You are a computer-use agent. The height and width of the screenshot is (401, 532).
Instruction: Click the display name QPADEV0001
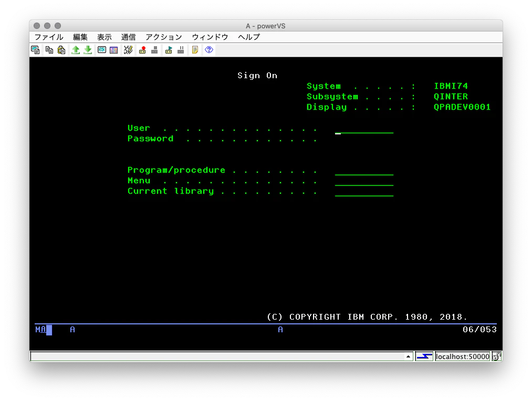(x=462, y=107)
